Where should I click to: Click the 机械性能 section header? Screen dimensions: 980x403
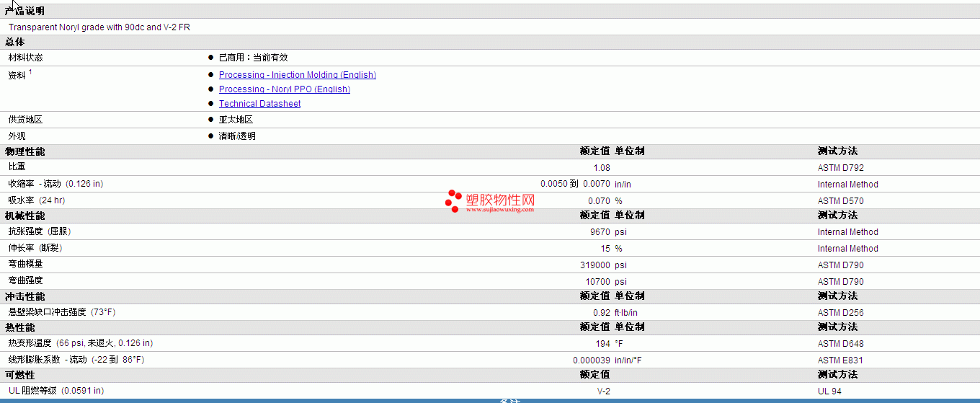click(24, 216)
